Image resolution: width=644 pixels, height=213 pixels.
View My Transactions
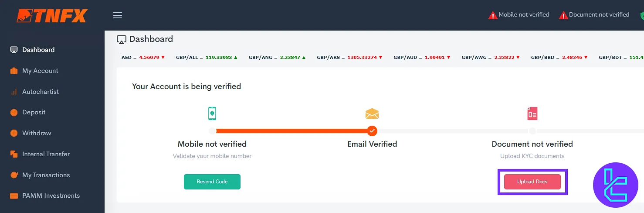[x=46, y=175]
